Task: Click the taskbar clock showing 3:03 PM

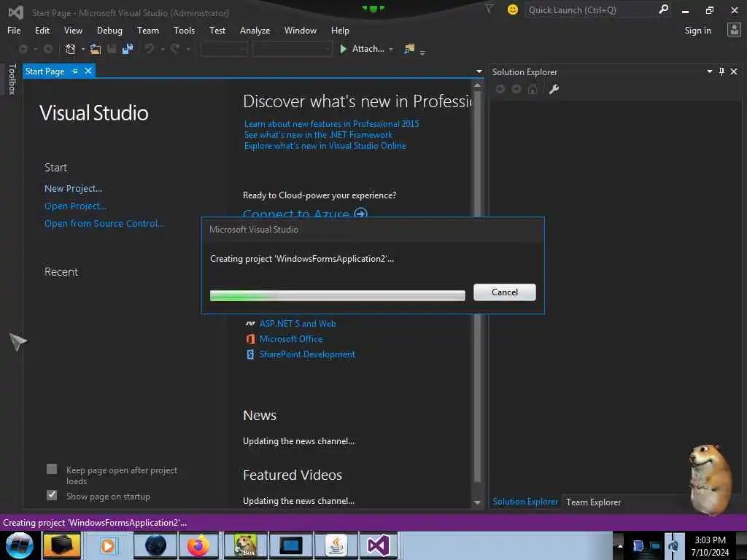Action: click(x=710, y=545)
